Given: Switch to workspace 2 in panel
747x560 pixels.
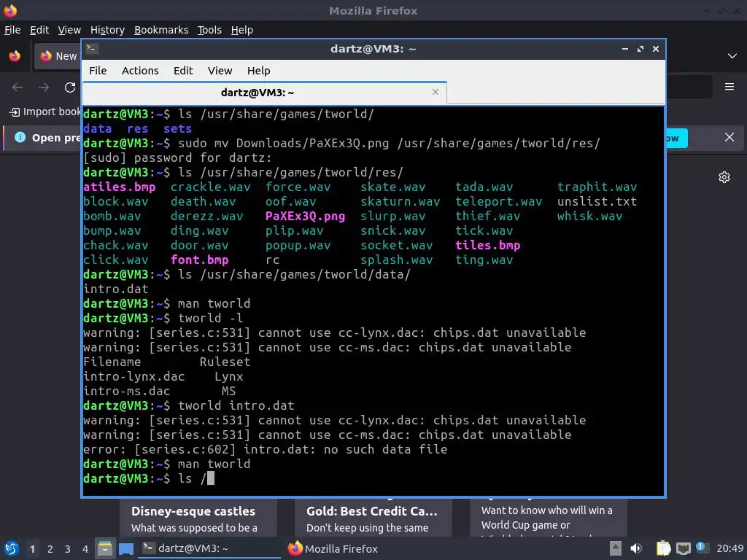Looking at the screenshot, I should tap(50, 549).
